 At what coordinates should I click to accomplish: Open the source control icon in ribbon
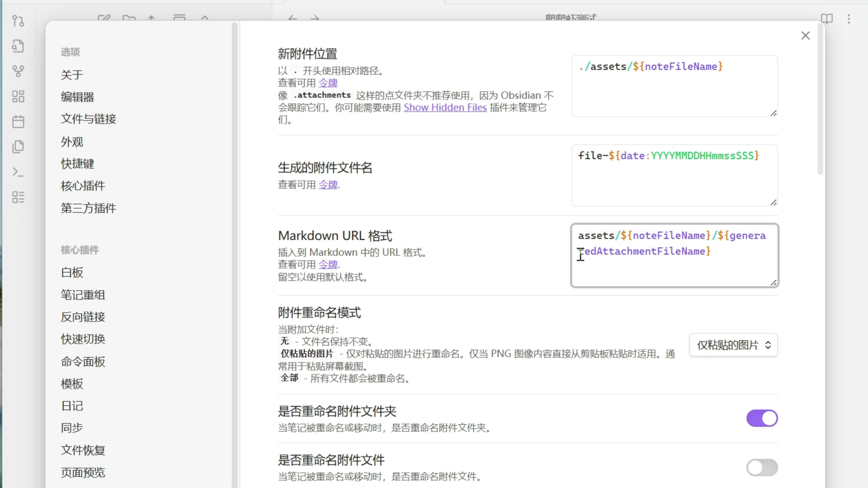tap(18, 21)
